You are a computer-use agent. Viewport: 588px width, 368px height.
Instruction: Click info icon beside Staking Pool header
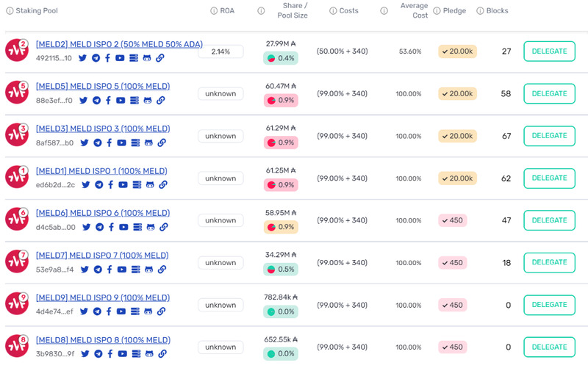click(x=10, y=11)
